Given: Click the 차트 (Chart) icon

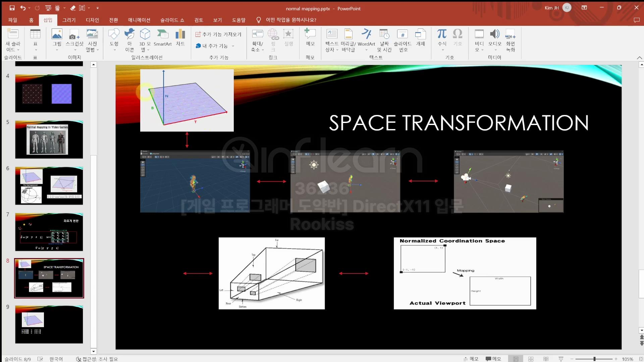Looking at the screenshot, I should click(x=180, y=34).
